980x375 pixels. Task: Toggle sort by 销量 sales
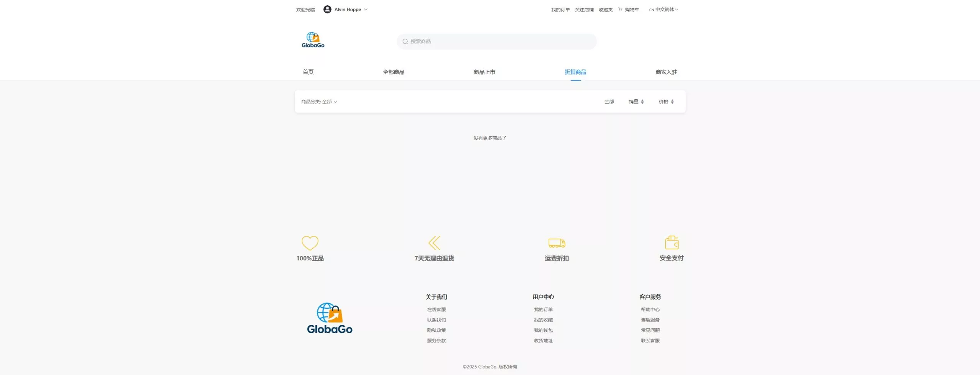click(636, 102)
